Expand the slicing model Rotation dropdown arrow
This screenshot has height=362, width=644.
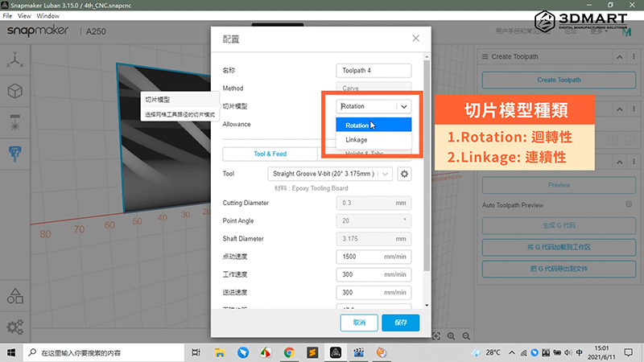[x=404, y=105]
